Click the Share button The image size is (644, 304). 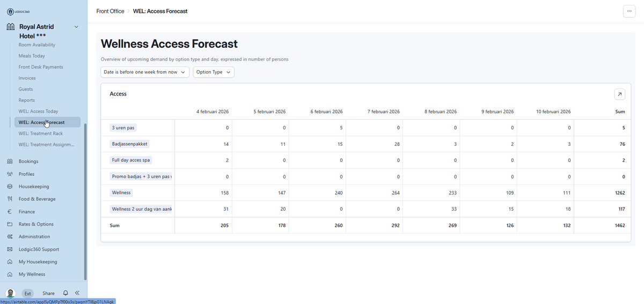(48, 293)
